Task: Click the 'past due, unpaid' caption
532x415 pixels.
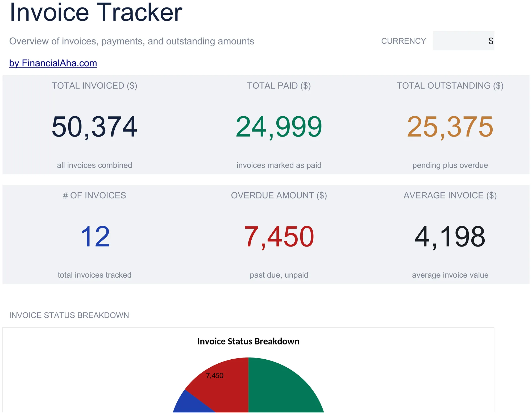Action: coord(279,275)
